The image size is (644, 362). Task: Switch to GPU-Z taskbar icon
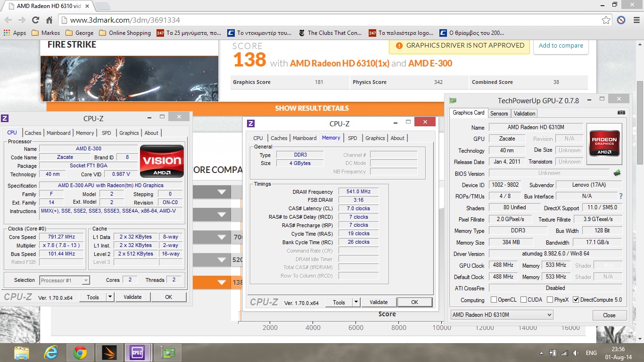tap(167, 353)
